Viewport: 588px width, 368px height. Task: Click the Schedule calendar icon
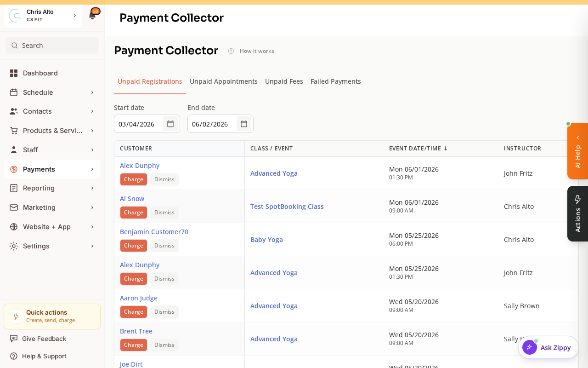(14, 92)
